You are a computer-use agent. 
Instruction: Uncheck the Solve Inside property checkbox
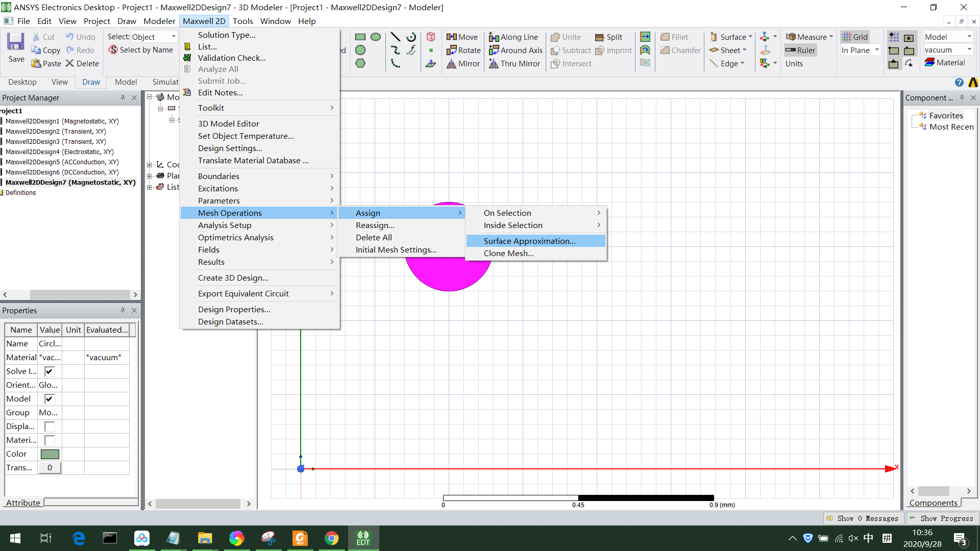coord(48,371)
